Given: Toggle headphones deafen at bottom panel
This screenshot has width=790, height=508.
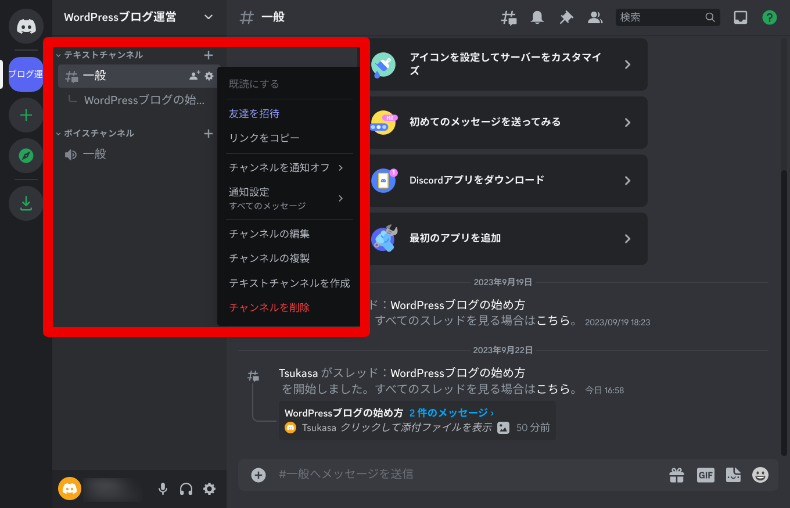Looking at the screenshot, I should coord(186,489).
